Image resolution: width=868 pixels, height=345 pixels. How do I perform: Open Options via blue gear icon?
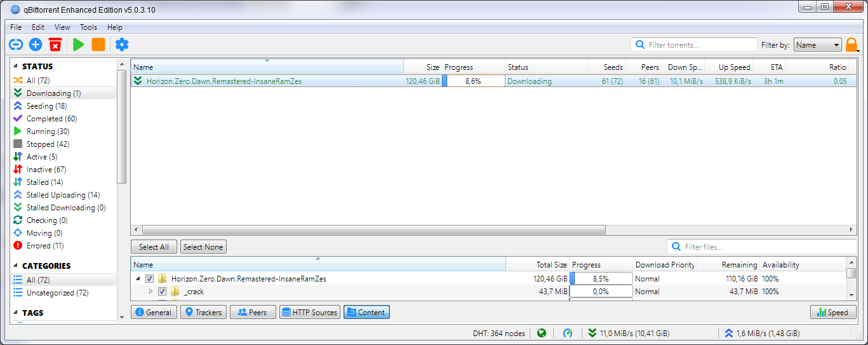(x=122, y=44)
